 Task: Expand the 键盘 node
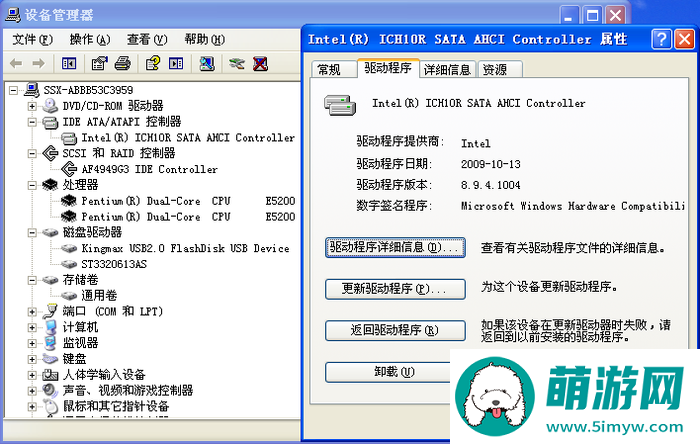[32, 359]
